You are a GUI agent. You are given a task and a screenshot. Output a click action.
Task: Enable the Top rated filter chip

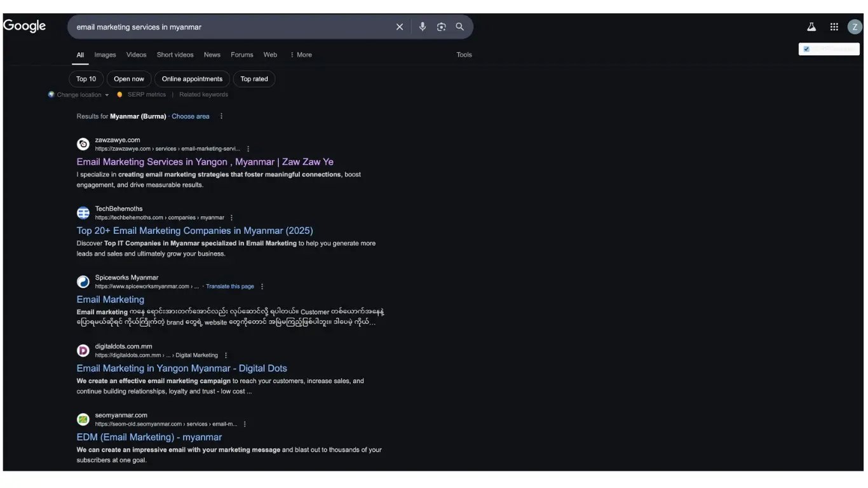[x=254, y=79]
